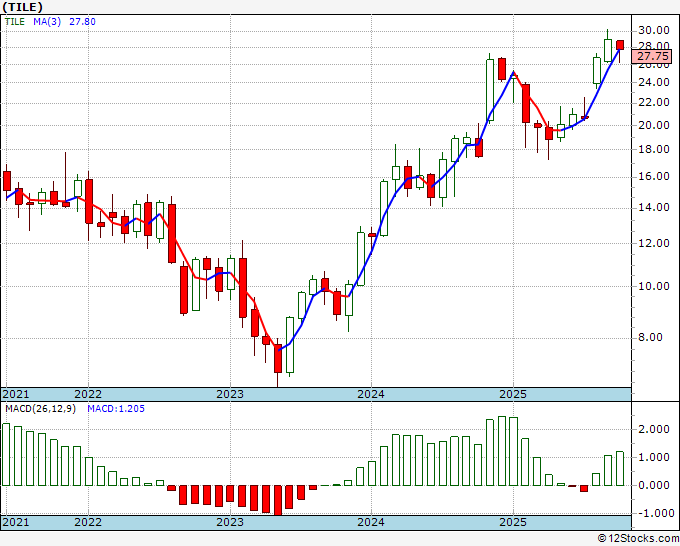Click 2021 on the MACD timeline
The height and width of the screenshot is (546, 680).
16,522
